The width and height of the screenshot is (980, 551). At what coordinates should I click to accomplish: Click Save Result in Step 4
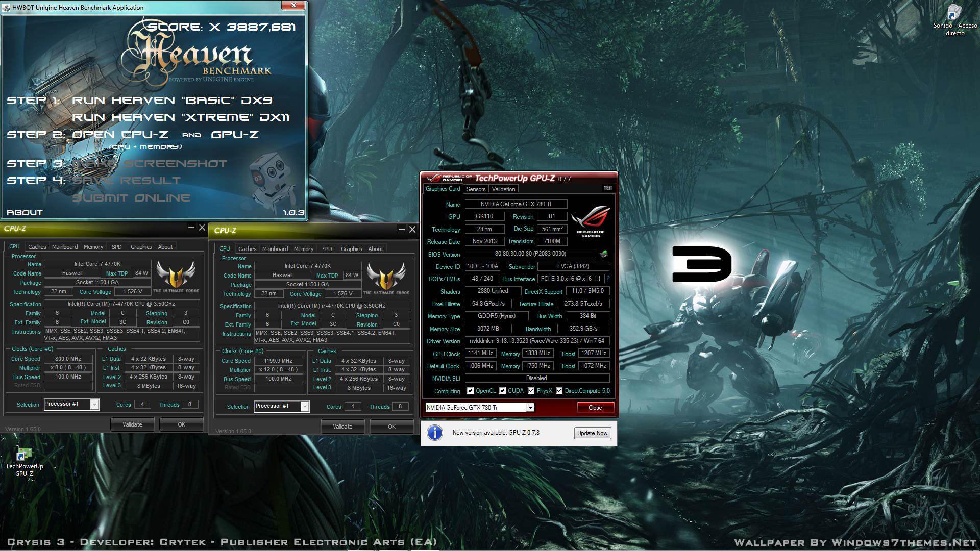coord(127,181)
